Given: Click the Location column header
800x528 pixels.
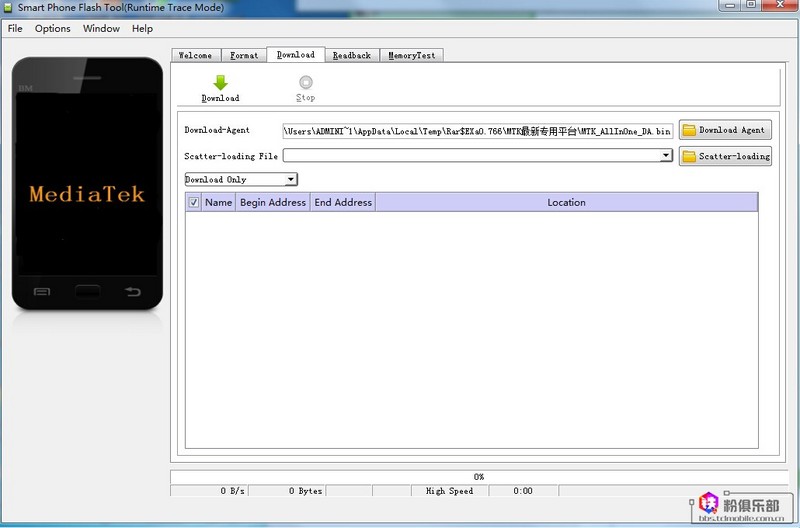Looking at the screenshot, I should coord(566,203).
